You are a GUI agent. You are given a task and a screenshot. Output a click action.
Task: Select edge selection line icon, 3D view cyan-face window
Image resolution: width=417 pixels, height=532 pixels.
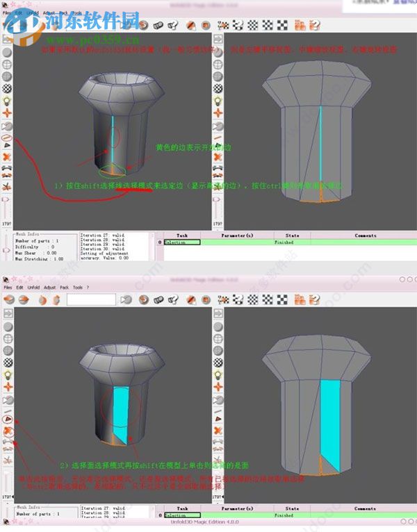pyautogui.click(x=8, y=411)
